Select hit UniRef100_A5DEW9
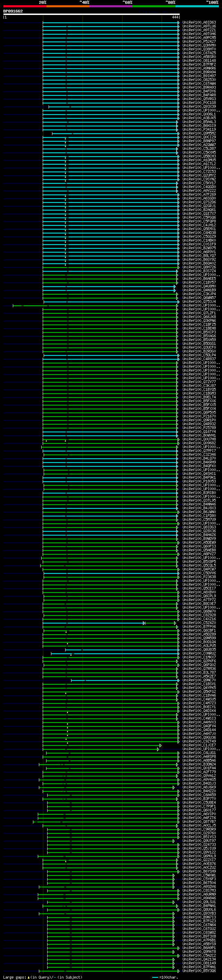The width and height of the screenshot is (222, 980). 199,543
